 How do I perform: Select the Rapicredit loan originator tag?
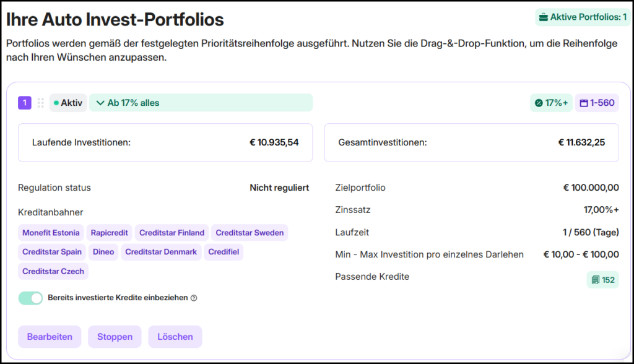(x=109, y=233)
